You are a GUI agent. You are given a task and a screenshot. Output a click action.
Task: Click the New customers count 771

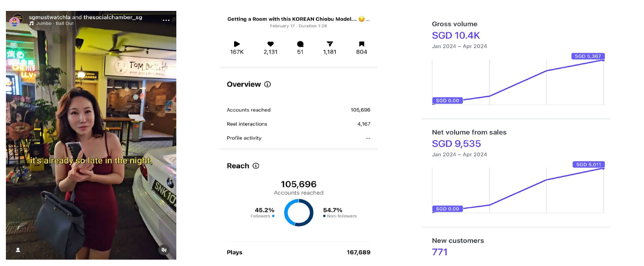(439, 252)
